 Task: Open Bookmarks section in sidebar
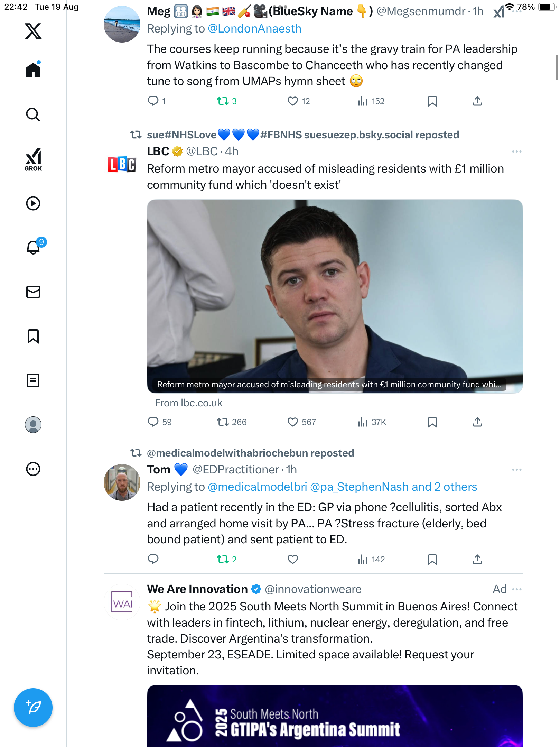tap(33, 336)
